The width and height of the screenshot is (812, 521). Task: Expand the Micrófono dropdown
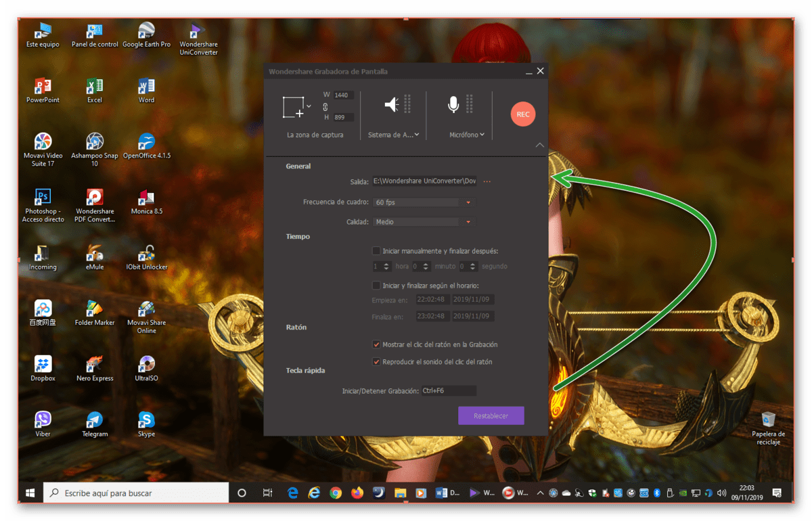[x=467, y=135]
